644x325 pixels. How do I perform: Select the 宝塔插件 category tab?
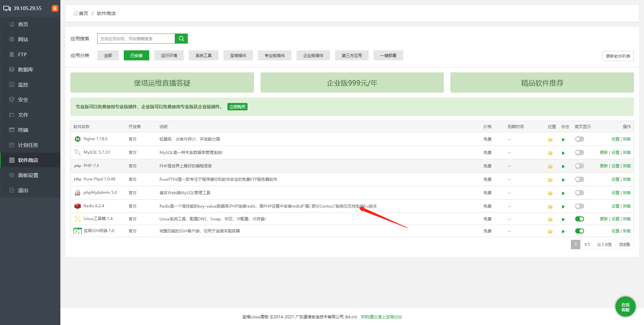tap(238, 55)
